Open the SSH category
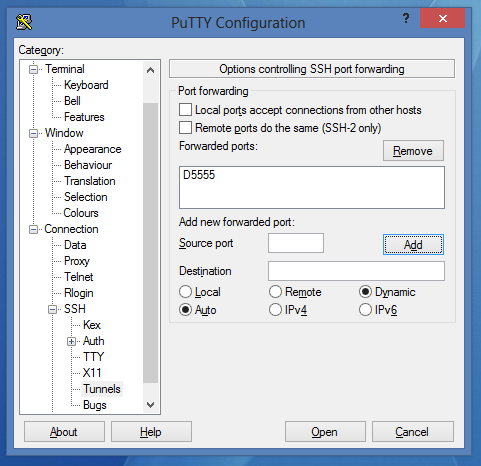 coord(75,309)
